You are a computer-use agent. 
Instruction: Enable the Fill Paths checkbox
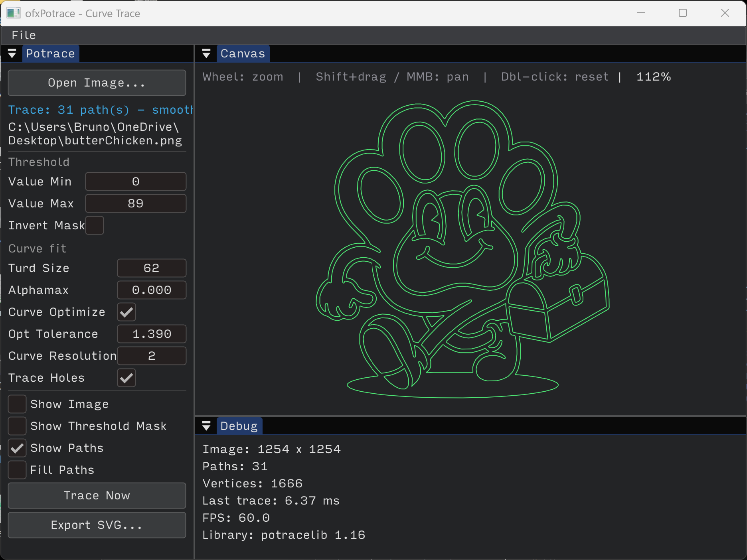pyautogui.click(x=17, y=470)
